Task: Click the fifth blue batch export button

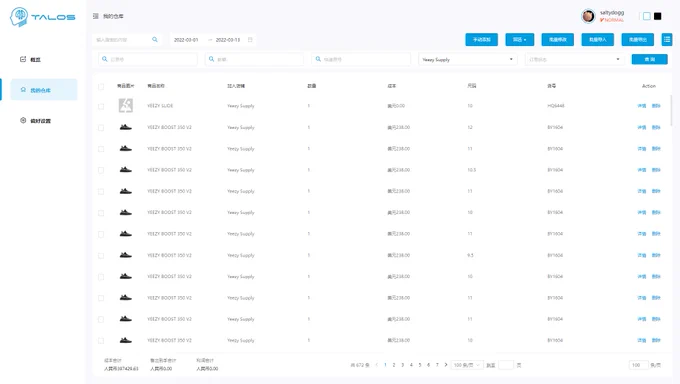Action: tap(638, 39)
